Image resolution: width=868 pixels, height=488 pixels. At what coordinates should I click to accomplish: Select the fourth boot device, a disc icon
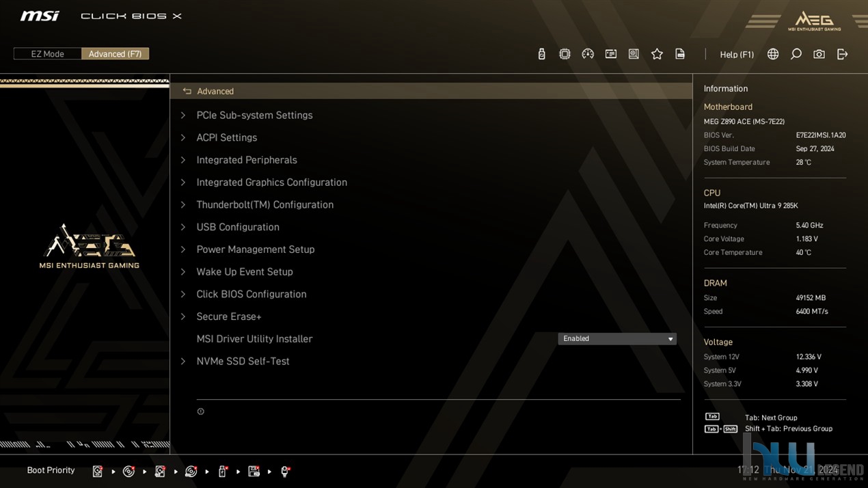coord(191,471)
